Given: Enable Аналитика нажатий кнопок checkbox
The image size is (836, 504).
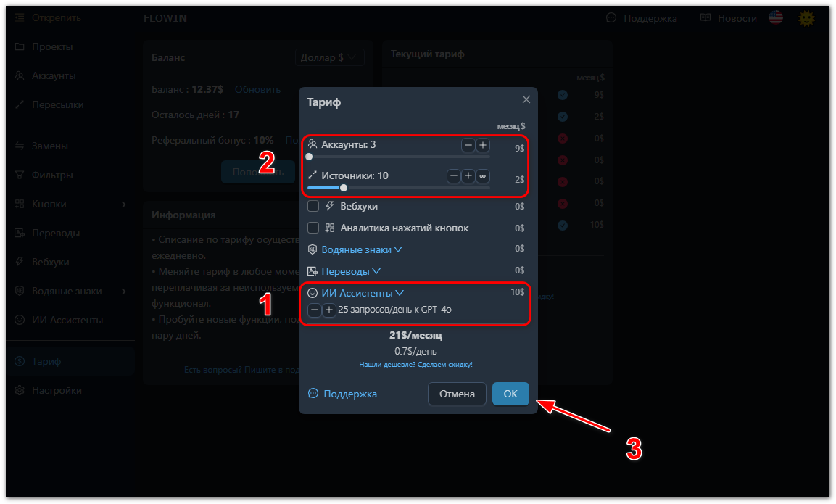Looking at the screenshot, I should pos(313,228).
